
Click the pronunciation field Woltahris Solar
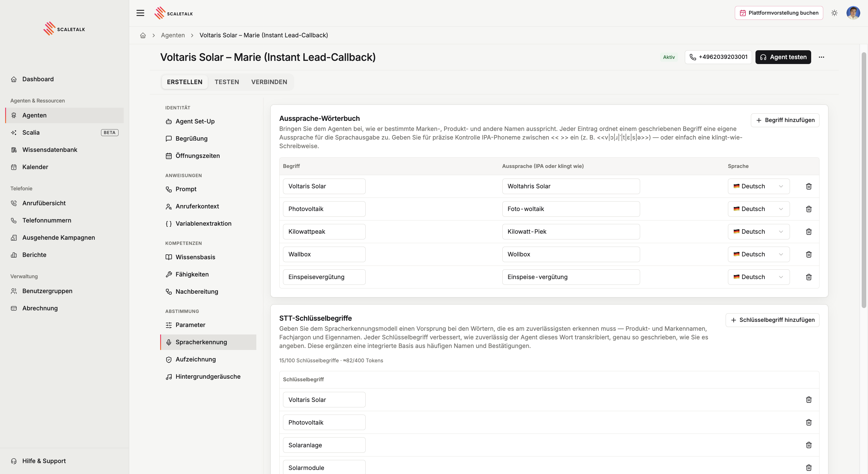click(x=571, y=186)
